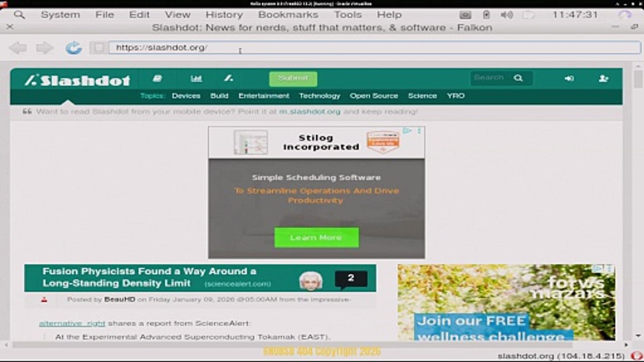Click the site info icon beside the address bar
Screen dimensions: 644x362
tap(99, 48)
